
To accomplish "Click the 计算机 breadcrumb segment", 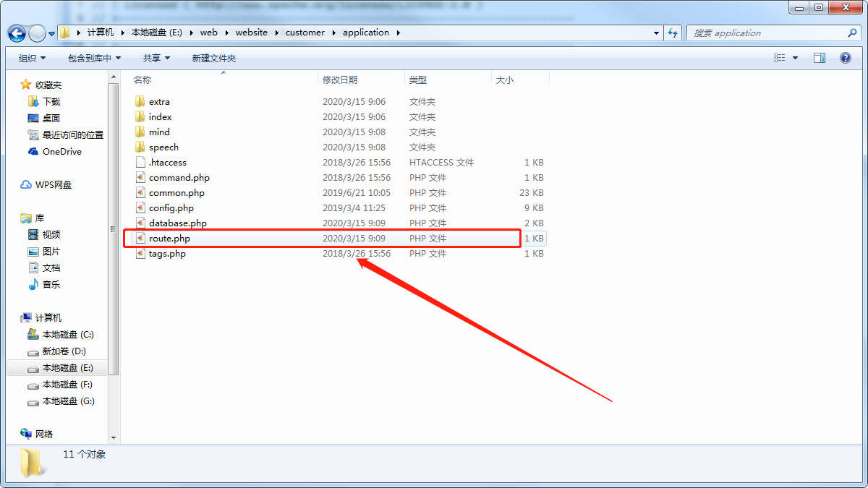I will (100, 33).
